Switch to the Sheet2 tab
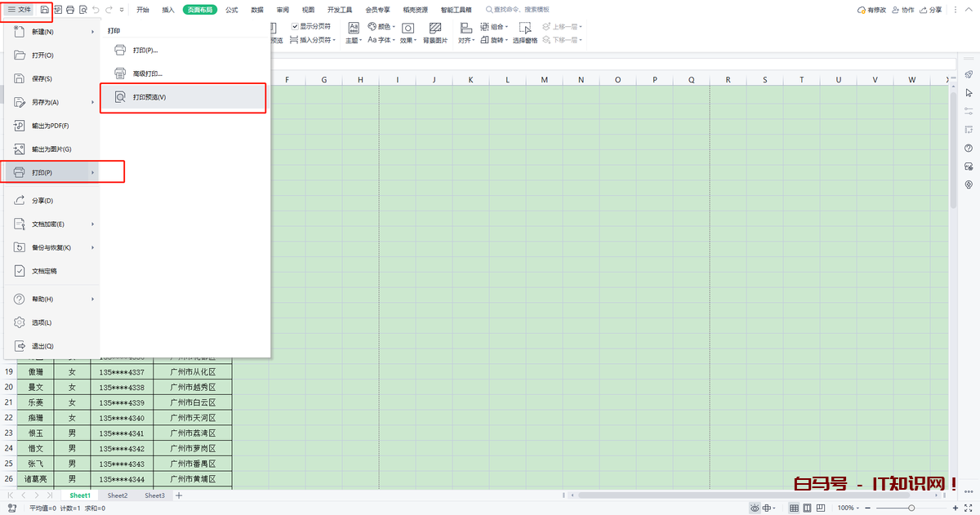980x515 pixels. pyautogui.click(x=118, y=495)
